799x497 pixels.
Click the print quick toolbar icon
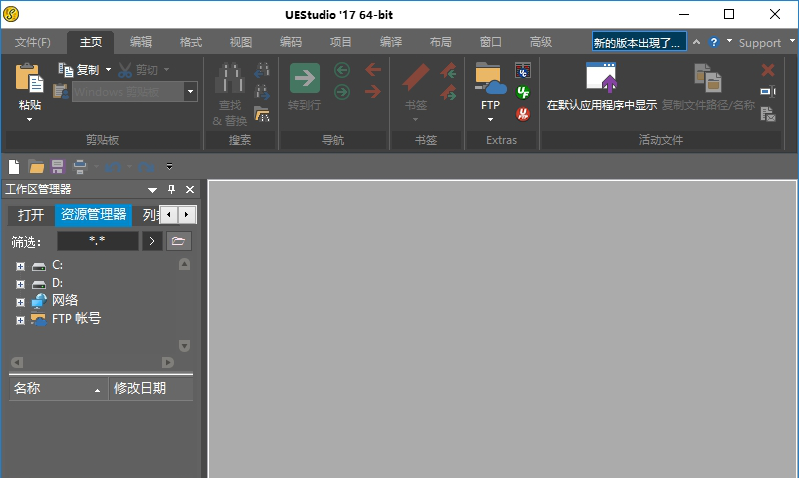click(x=80, y=167)
